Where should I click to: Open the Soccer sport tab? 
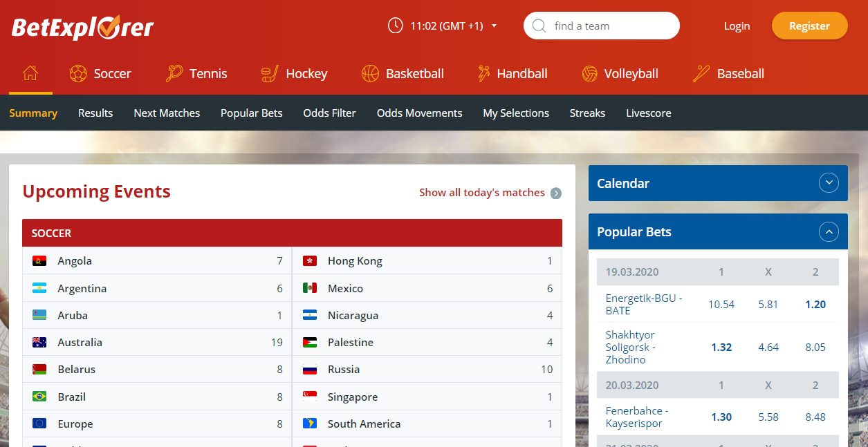click(x=100, y=73)
